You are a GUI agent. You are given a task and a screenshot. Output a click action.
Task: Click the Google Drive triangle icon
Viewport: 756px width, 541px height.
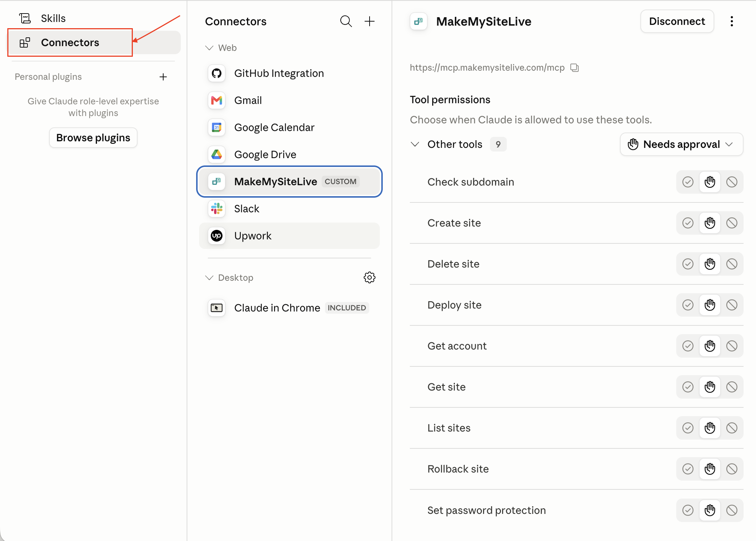217,154
